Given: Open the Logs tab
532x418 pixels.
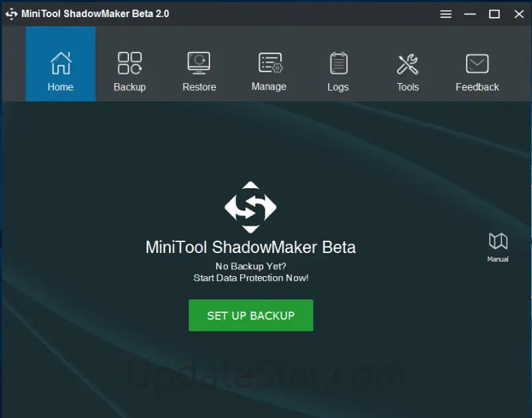Looking at the screenshot, I should click(x=338, y=64).
